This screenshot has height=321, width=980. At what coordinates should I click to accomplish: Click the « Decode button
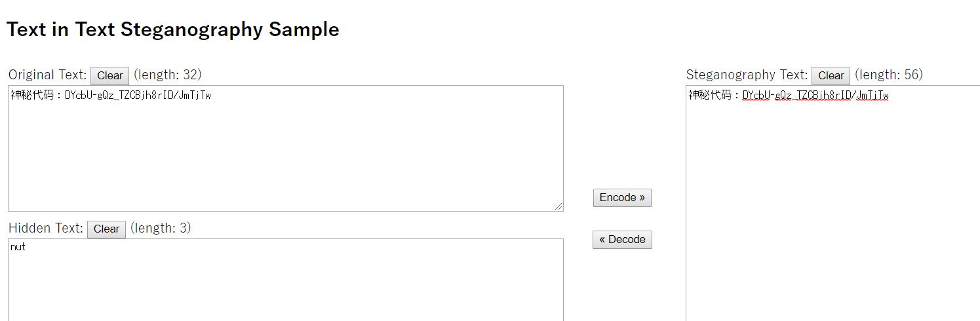tap(622, 239)
